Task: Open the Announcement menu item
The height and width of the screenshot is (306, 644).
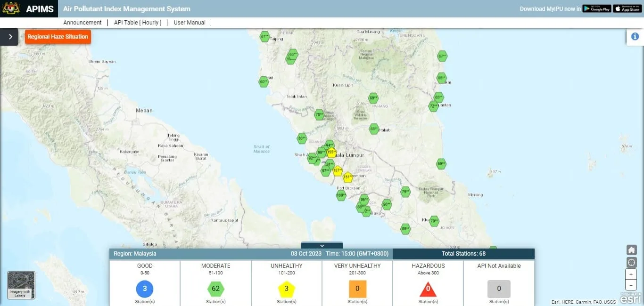Action: [83, 23]
